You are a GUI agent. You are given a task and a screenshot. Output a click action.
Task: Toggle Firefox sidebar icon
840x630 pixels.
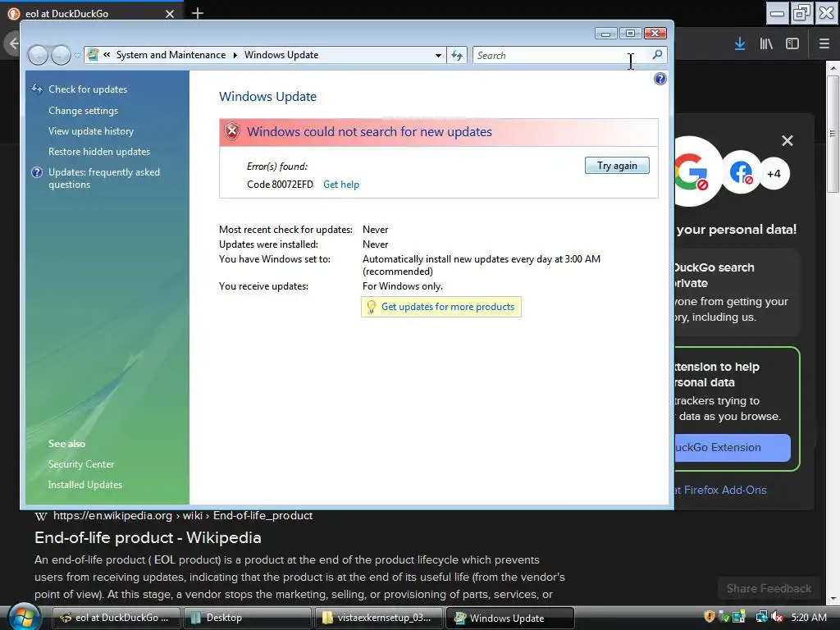(792, 44)
